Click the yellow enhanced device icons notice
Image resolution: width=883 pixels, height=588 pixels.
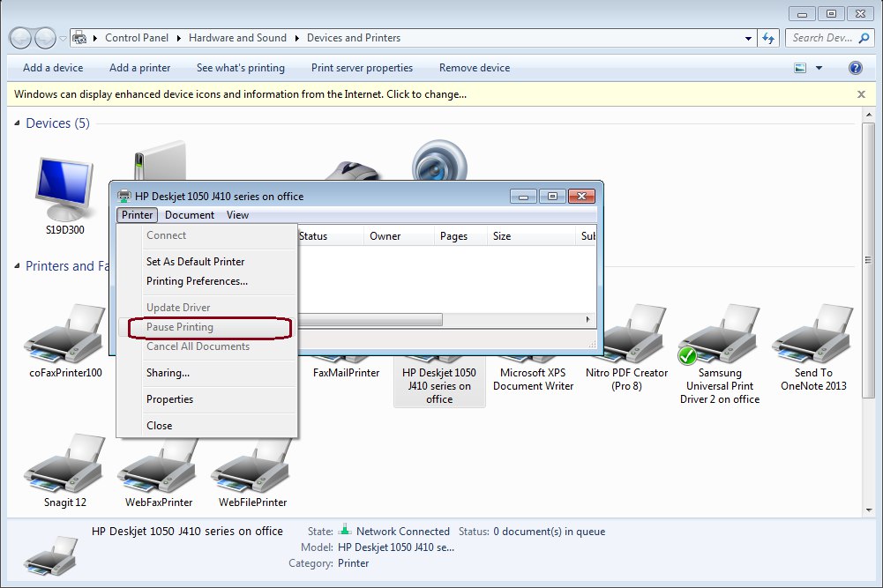[x=240, y=94]
